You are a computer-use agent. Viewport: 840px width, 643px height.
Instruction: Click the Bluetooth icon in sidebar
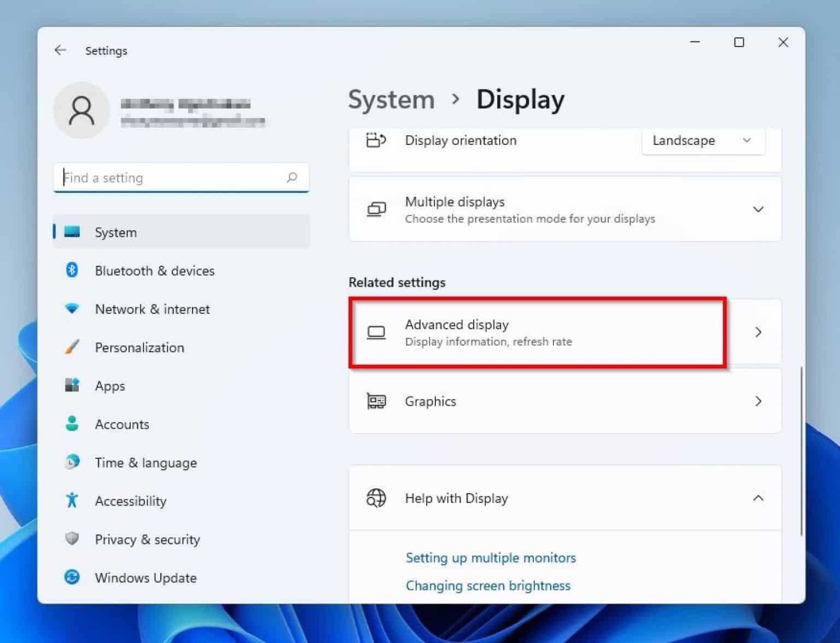point(72,270)
